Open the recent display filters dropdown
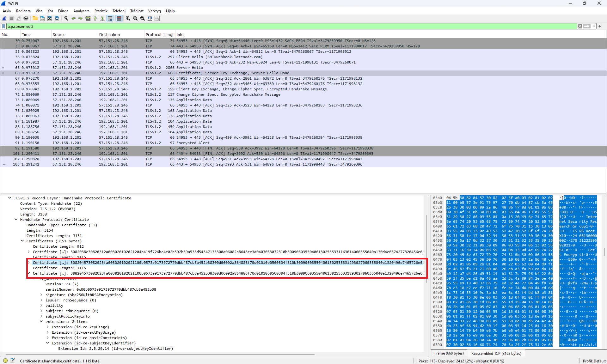Screen dimensions: 607x364 point(594,26)
